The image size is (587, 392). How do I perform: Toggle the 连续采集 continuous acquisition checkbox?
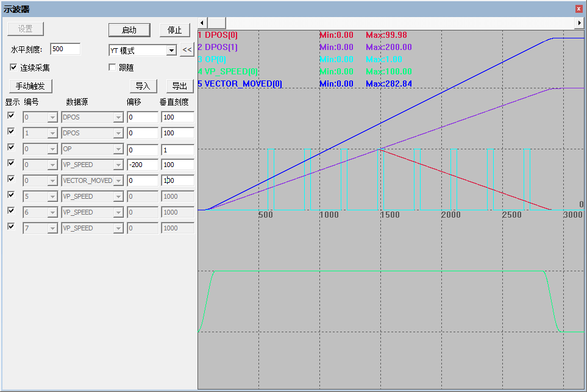pos(13,67)
